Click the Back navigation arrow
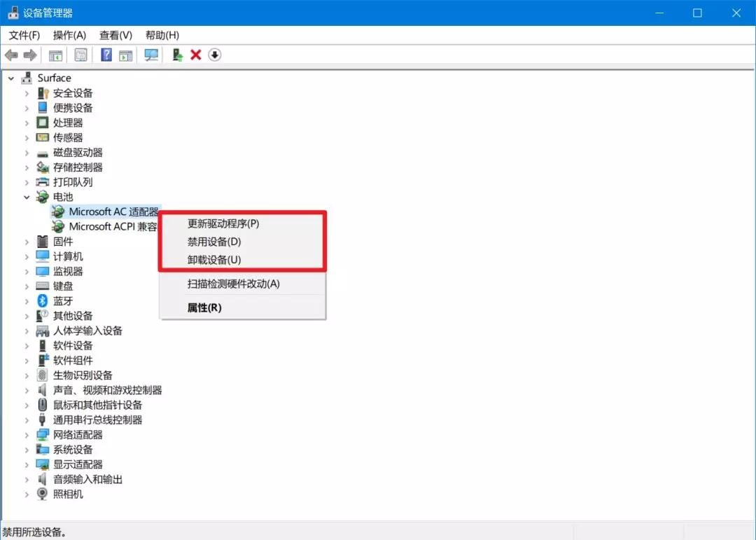This screenshot has width=756, height=540. (x=11, y=55)
